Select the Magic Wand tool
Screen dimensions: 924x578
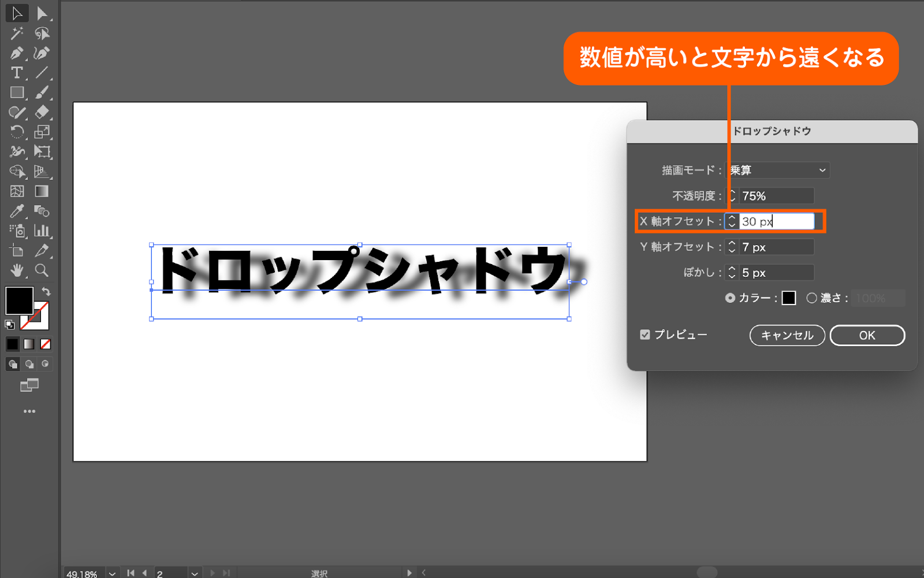pos(17,34)
